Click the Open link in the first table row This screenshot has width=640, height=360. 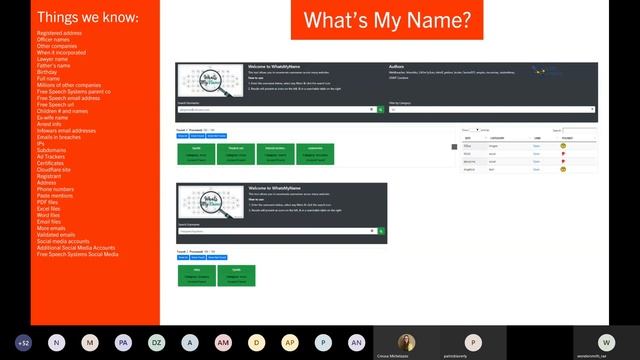(536, 146)
